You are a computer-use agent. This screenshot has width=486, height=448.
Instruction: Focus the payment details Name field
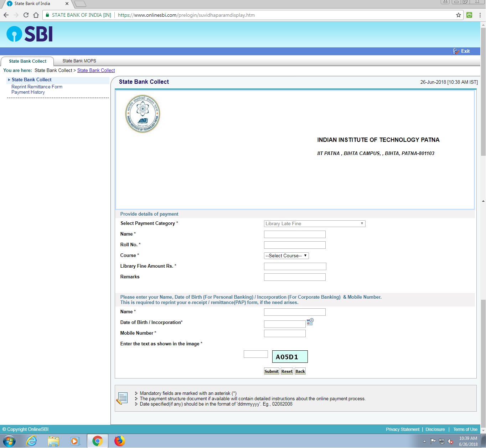(295, 235)
